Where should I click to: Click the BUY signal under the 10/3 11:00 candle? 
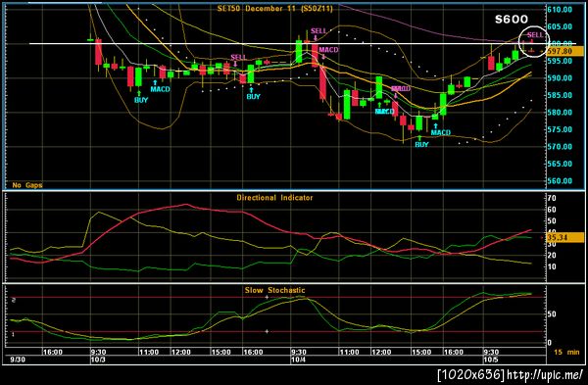coord(141,100)
